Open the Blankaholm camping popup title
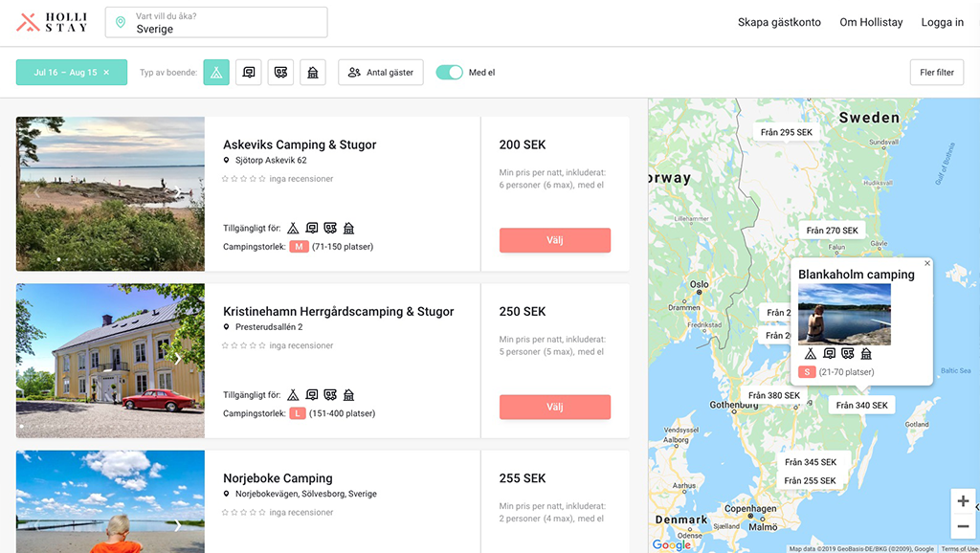The width and height of the screenshot is (980, 553). click(857, 275)
